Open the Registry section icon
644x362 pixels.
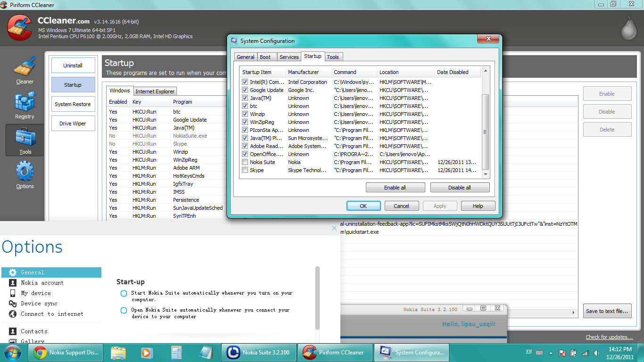click(25, 106)
